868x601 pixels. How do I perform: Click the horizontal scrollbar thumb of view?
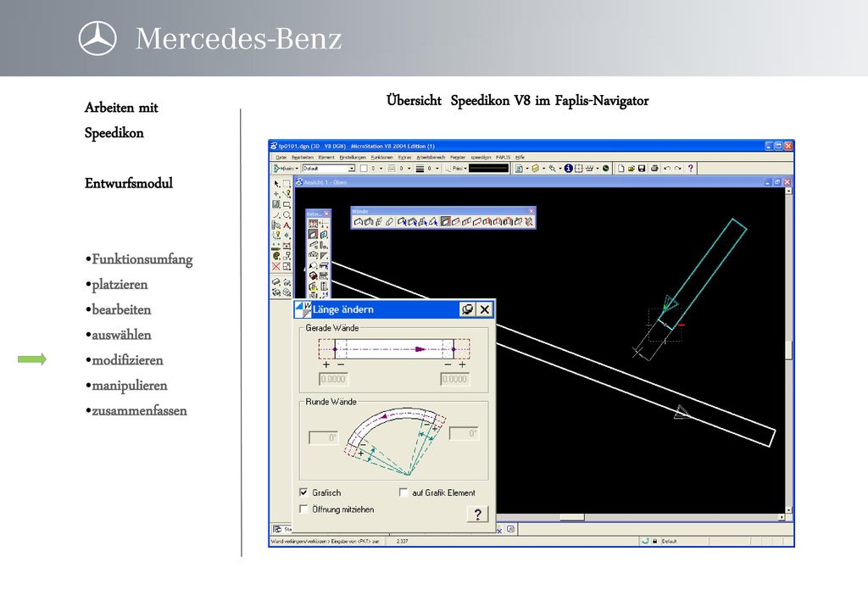click(572, 517)
